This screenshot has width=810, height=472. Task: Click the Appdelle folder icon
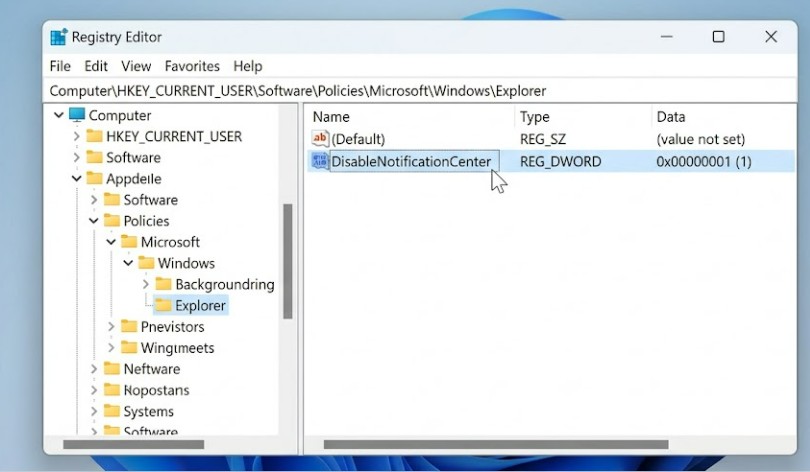95,178
